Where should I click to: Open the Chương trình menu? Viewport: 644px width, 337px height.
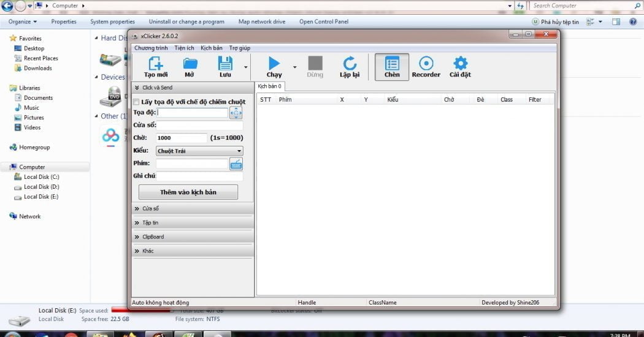151,48
